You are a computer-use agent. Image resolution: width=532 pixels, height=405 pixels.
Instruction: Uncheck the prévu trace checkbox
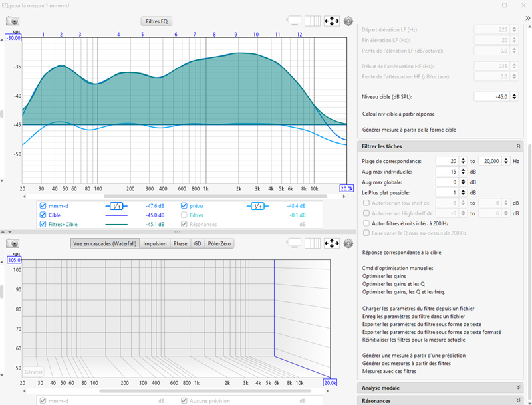[x=184, y=206]
